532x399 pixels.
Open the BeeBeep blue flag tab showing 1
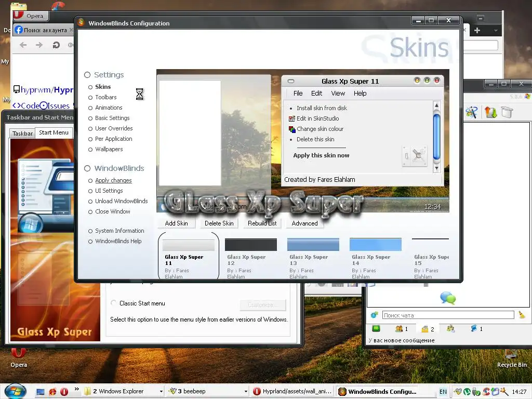[x=476, y=328]
